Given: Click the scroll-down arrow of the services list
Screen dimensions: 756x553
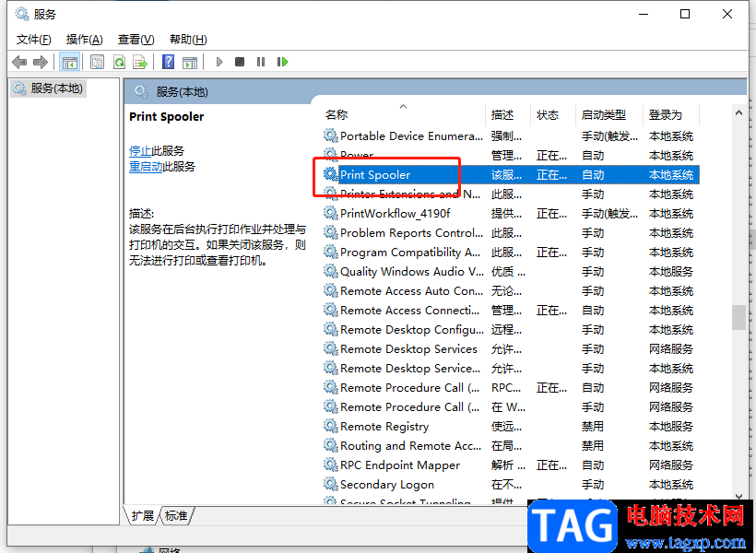Looking at the screenshot, I should (738, 496).
